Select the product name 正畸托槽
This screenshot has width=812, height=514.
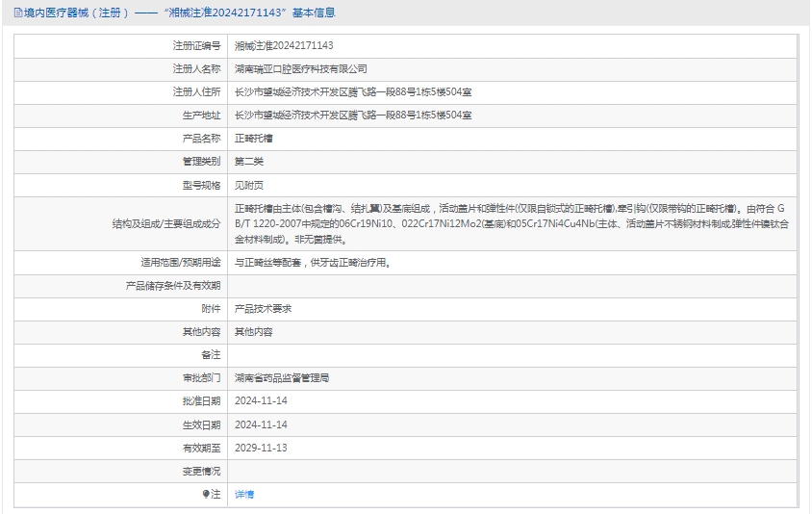point(254,139)
